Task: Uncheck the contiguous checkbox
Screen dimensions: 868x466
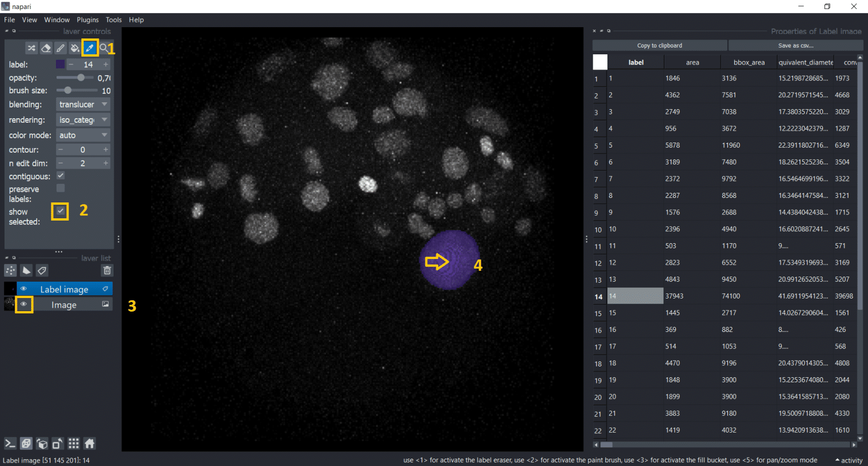Action: 60,176
